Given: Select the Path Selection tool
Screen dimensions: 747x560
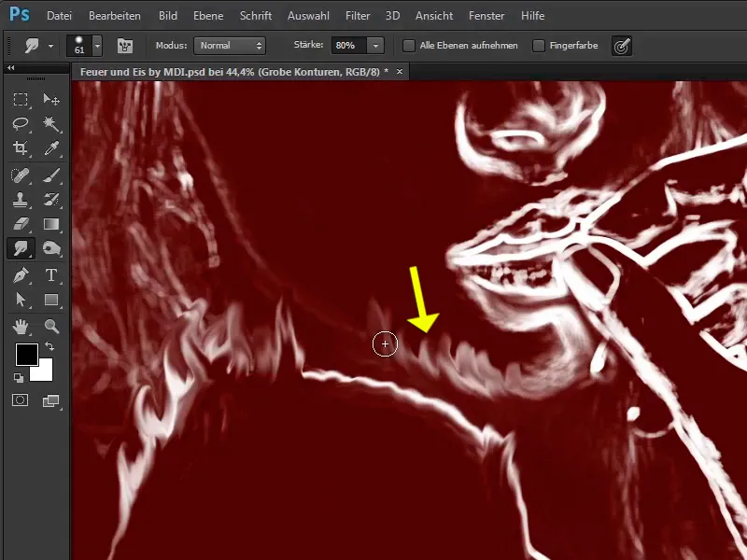Looking at the screenshot, I should click(x=20, y=299).
